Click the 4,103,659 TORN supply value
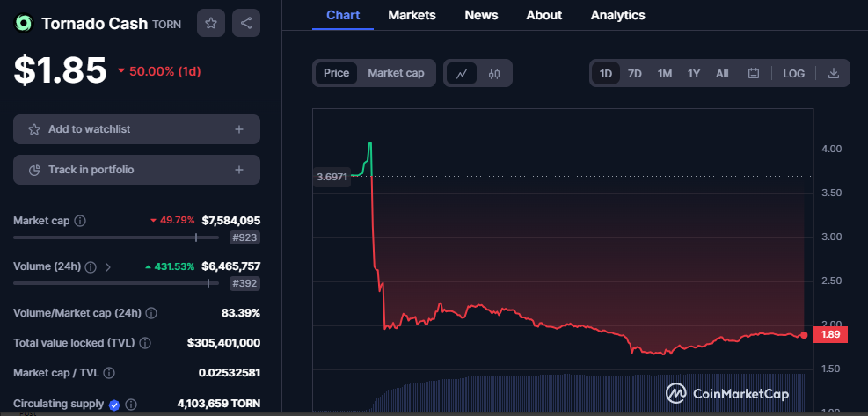The width and height of the screenshot is (868, 416). 219,404
